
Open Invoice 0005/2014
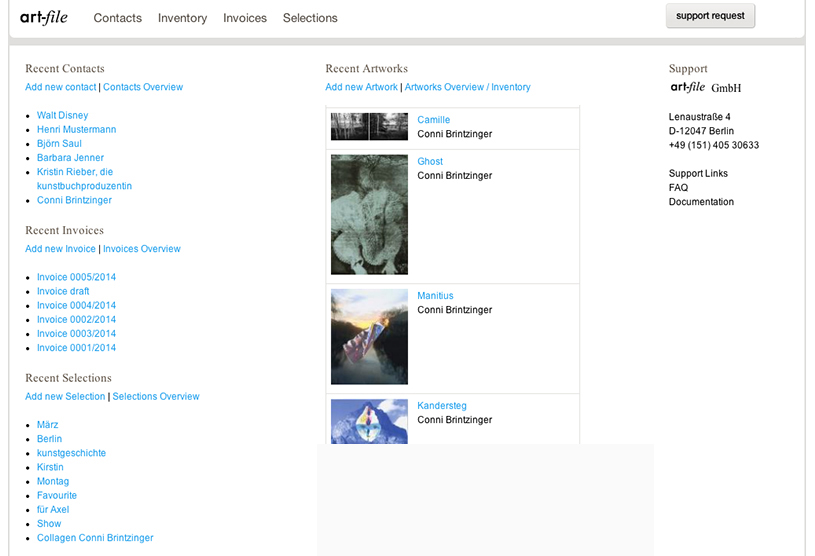(x=76, y=277)
